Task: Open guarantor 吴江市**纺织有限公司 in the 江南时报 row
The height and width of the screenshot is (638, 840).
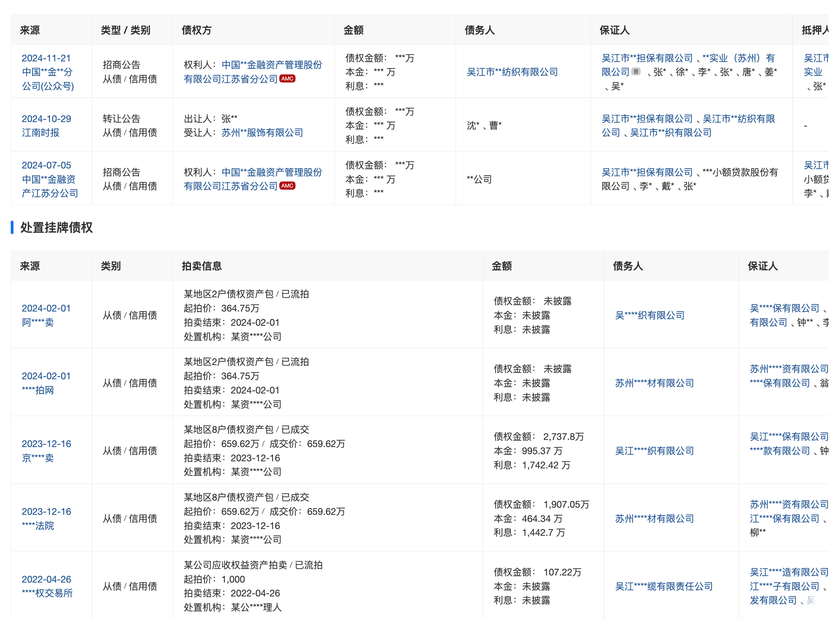Action: [688, 125]
